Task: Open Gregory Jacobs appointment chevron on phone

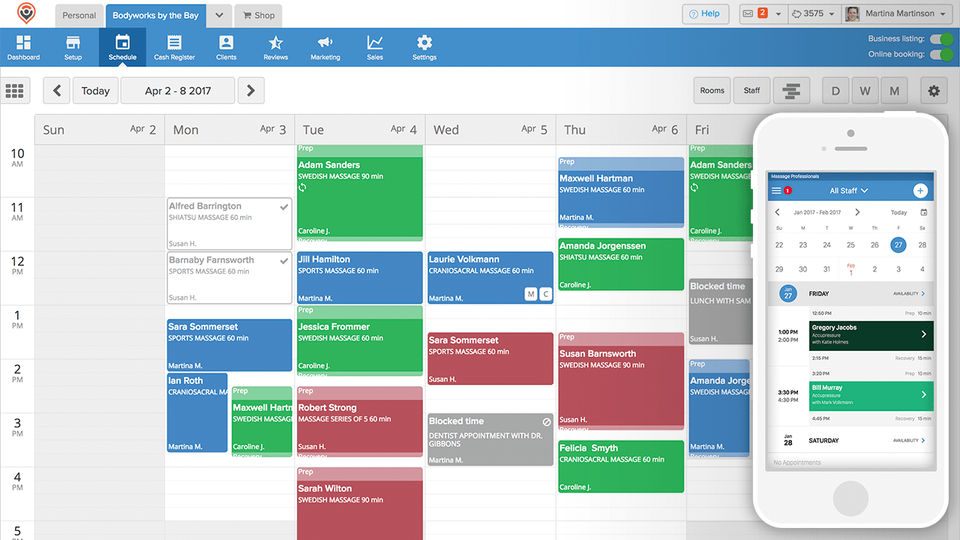Action: [924, 334]
